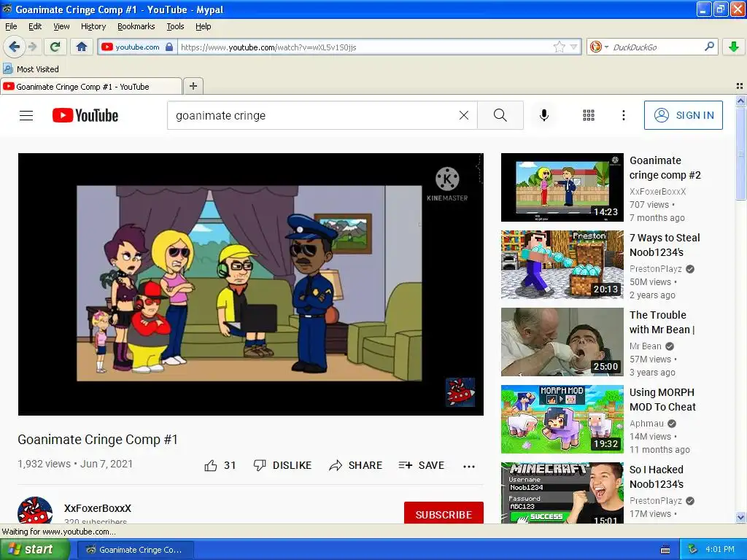
Task: Open the Most Visited bookmarks folder
Action: click(x=31, y=69)
